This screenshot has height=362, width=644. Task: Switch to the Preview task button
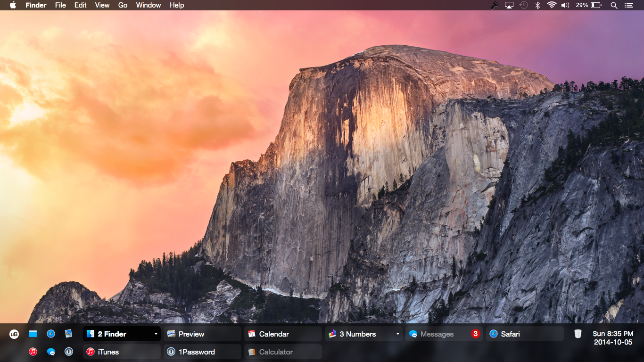pyautogui.click(x=202, y=334)
